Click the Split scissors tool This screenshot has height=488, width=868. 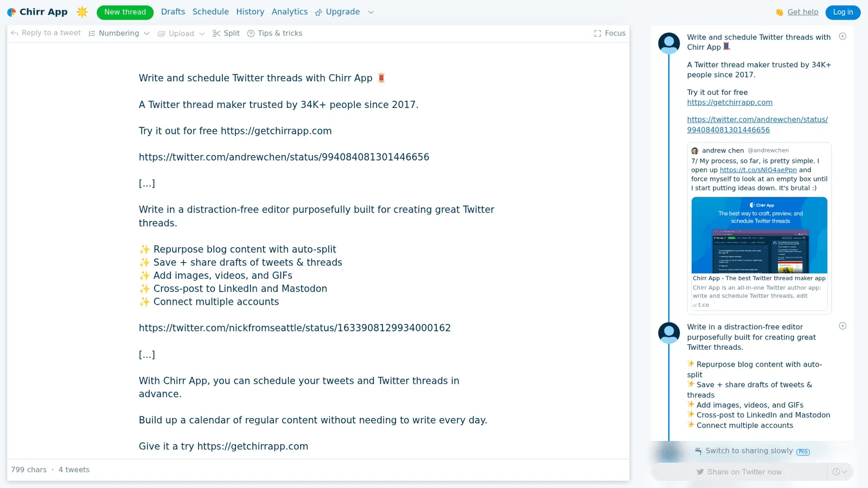tap(226, 33)
